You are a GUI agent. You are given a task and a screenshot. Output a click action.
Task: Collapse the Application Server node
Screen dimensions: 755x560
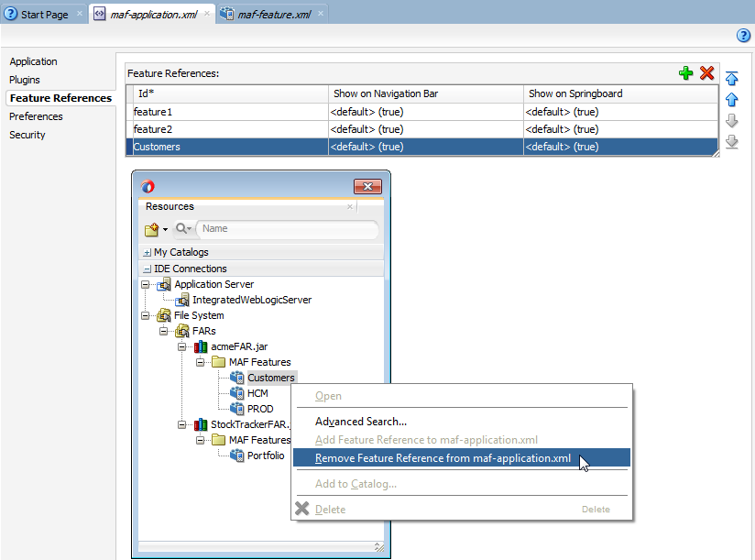coord(145,284)
